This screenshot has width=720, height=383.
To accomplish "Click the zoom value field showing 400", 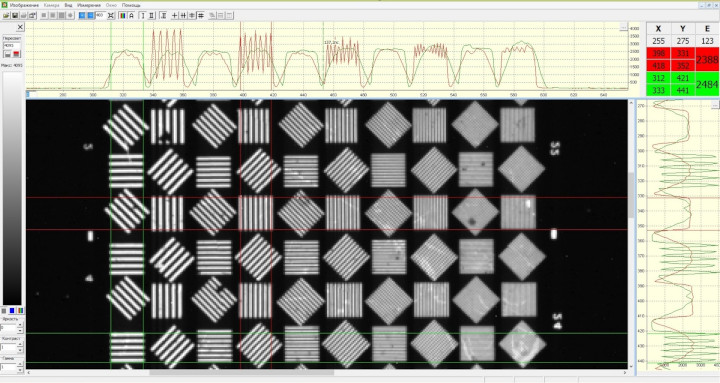I will (101, 15).
